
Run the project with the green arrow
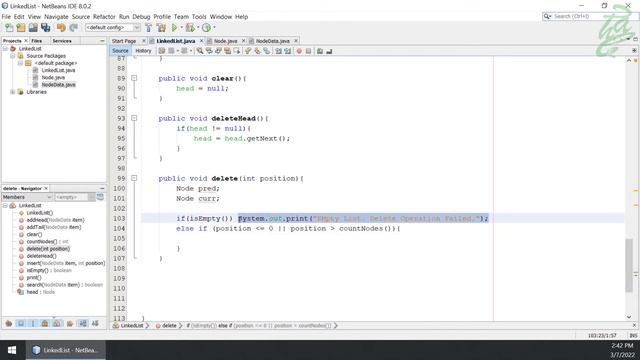coord(174,27)
